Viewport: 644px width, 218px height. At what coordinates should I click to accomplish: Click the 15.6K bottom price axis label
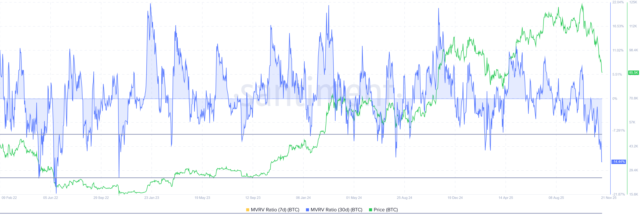tap(633, 194)
